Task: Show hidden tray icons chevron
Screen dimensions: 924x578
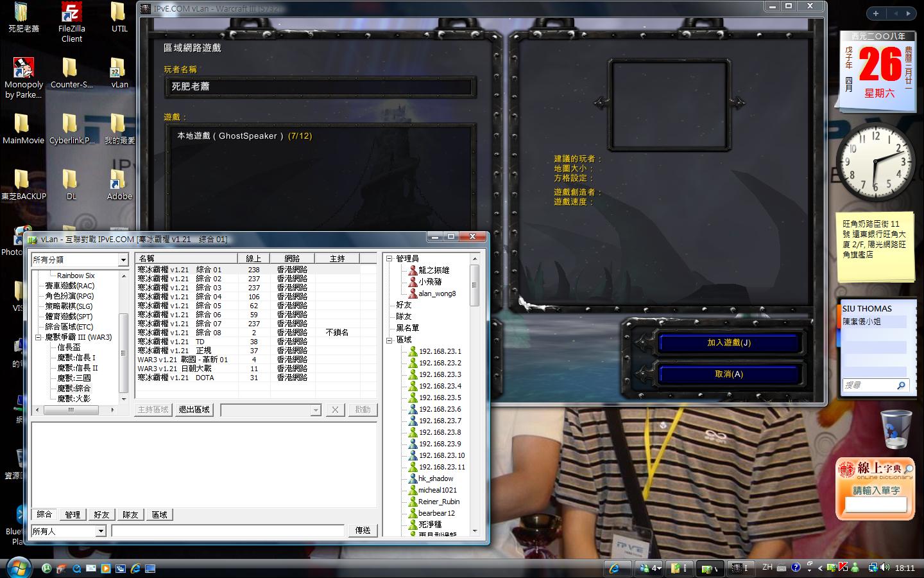Action: pos(820,568)
